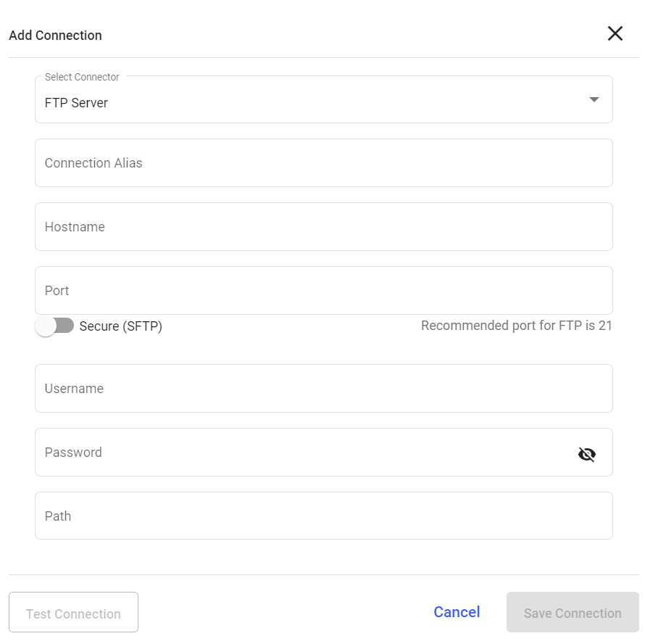Click the Add Connection dialog title
Viewport: 645px width, 644px height.
[55, 36]
